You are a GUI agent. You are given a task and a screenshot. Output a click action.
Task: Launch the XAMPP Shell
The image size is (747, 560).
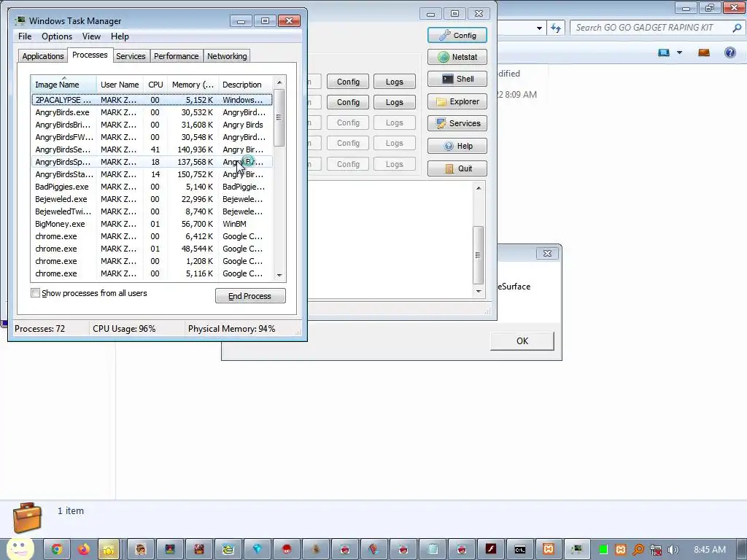457,79
